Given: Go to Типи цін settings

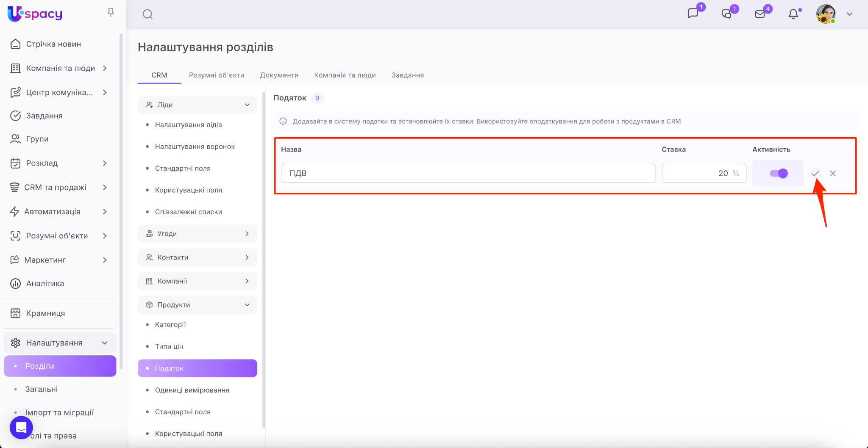Looking at the screenshot, I should (x=169, y=346).
